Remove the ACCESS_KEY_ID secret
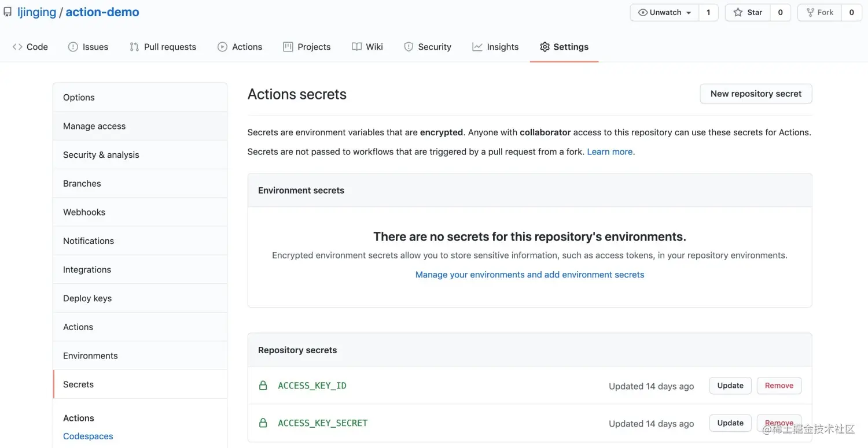 779,386
